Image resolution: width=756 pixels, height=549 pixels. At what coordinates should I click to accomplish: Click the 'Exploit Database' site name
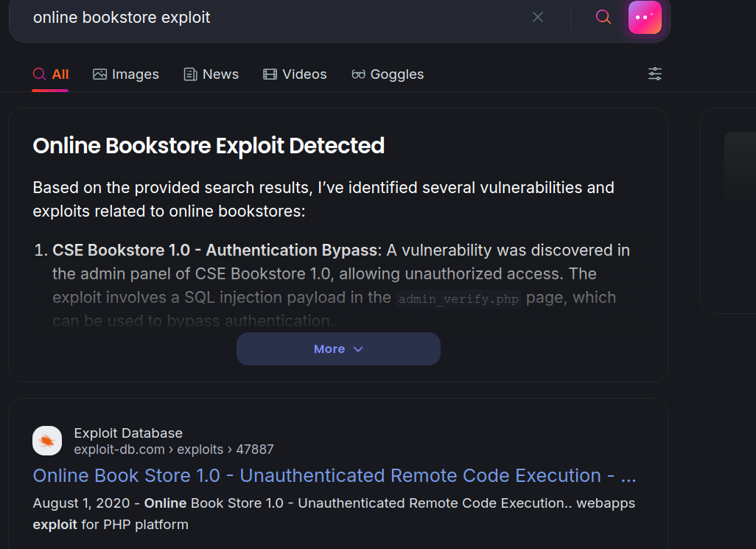point(128,433)
